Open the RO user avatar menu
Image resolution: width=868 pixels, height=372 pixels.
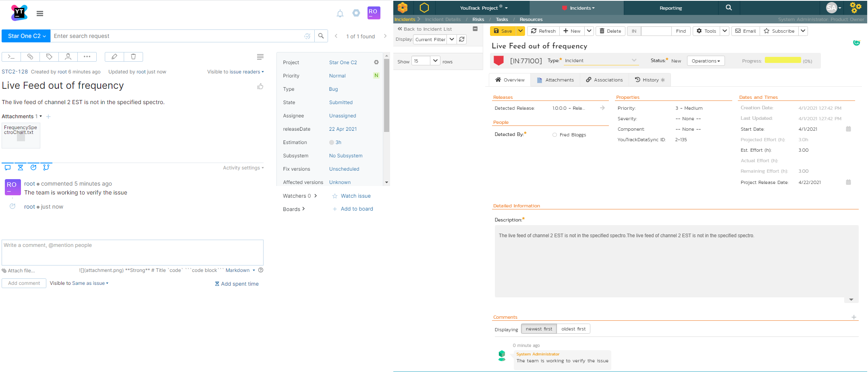(374, 13)
